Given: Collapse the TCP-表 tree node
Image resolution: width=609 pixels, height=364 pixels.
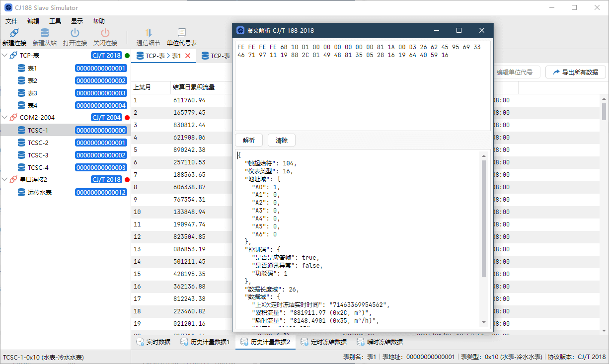Looking at the screenshot, I should [x=5, y=56].
